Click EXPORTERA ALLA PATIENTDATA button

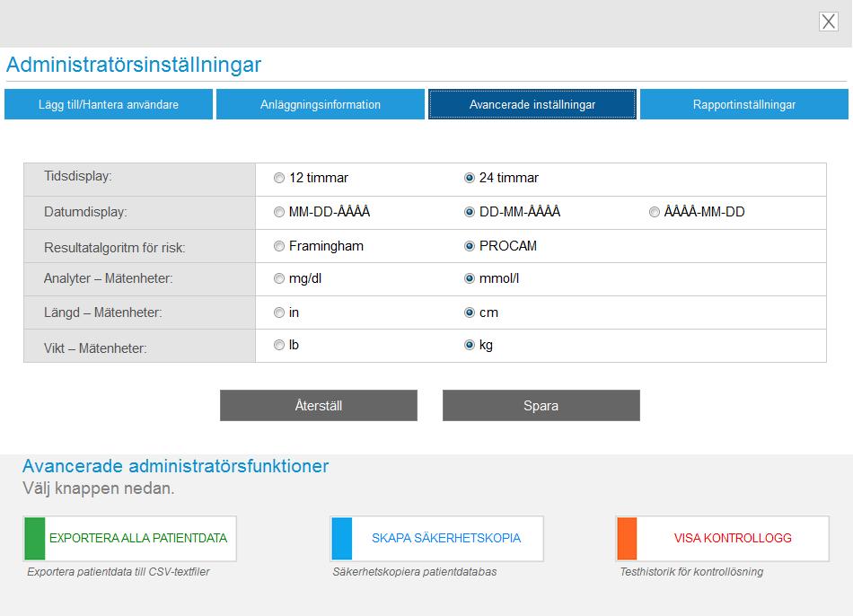point(130,538)
